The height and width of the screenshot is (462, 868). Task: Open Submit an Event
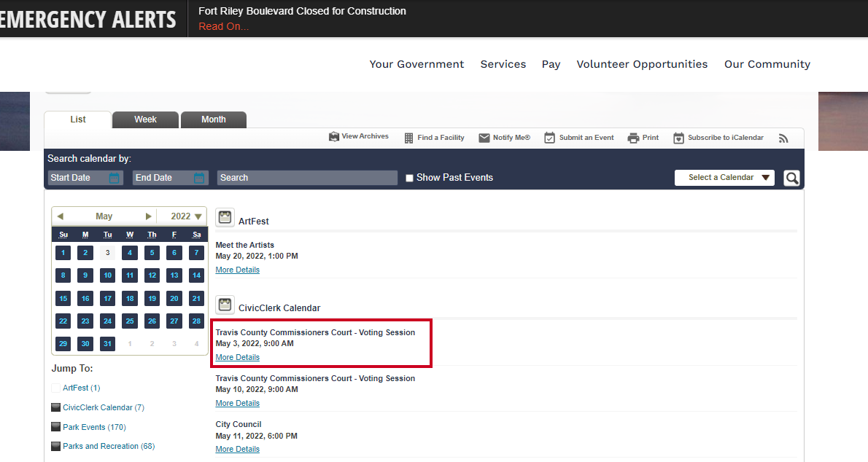coord(579,138)
